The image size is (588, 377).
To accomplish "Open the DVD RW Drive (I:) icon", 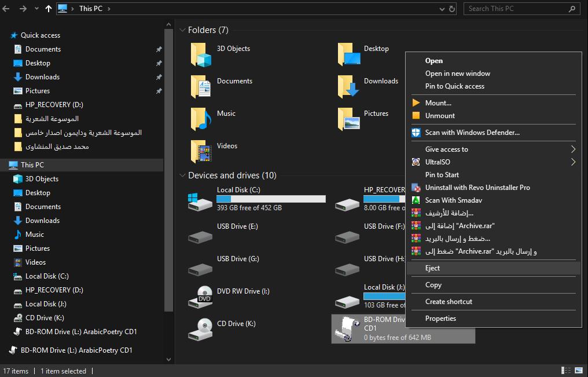I will click(200, 297).
